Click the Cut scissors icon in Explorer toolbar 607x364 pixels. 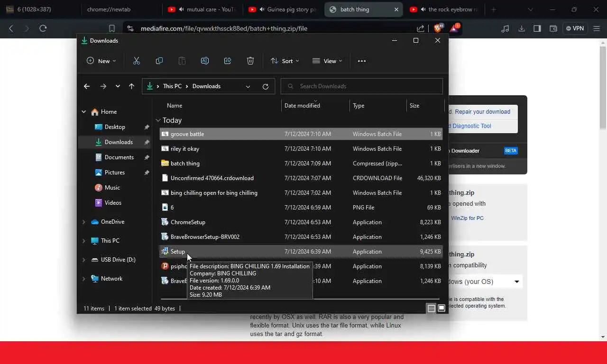[x=137, y=61]
